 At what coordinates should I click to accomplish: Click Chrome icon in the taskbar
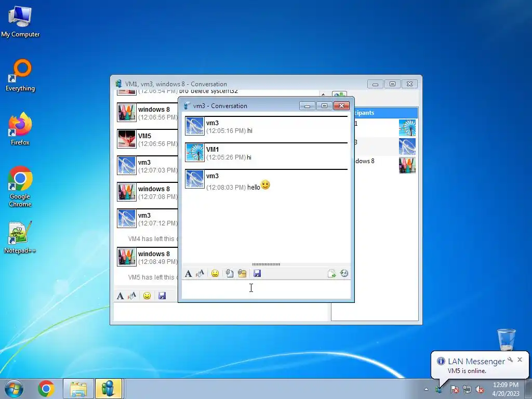point(46,389)
